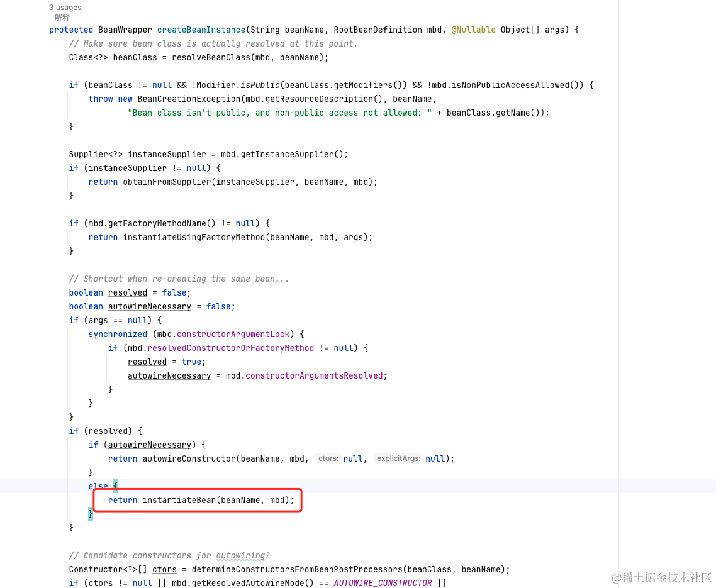Click the '解释' code lens link

pos(62,18)
